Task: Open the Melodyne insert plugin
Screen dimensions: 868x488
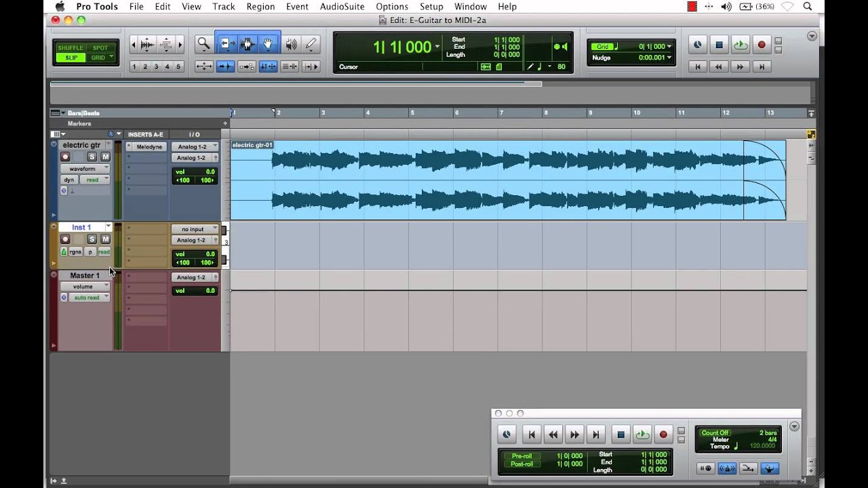Action: (149, 146)
